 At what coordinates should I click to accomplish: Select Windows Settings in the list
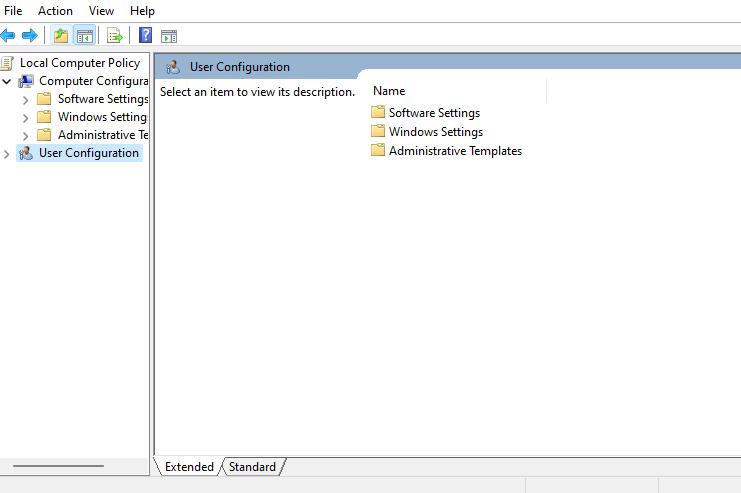[436, 131]
